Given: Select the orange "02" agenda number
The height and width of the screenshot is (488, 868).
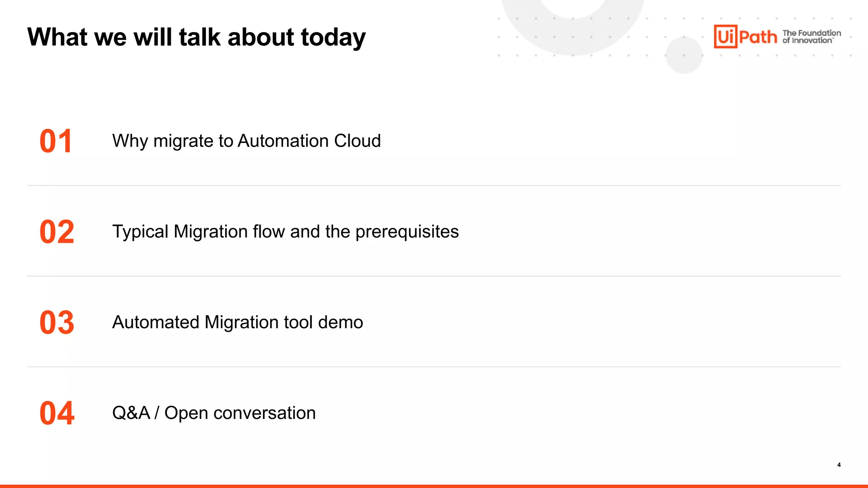Looking at the screenshot, I should [x=57, y=232].
